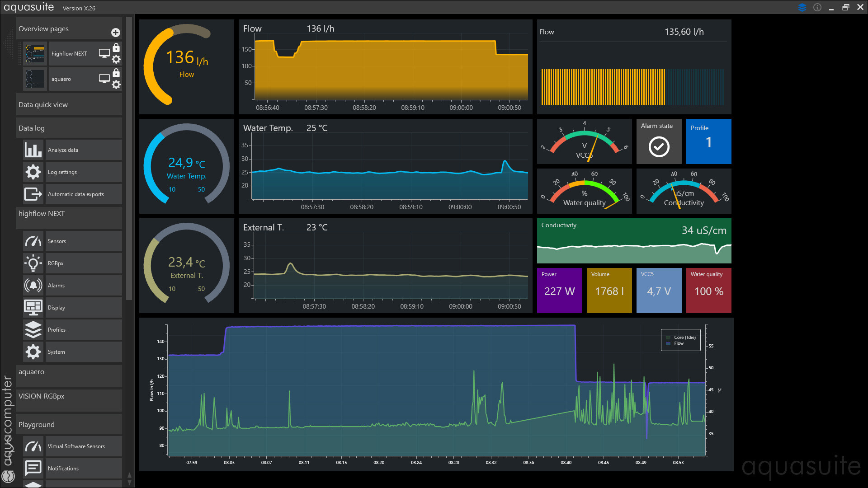Click the Flow bar graph indicator
Screen dimensions: 868x488
[x=633, y=87]
